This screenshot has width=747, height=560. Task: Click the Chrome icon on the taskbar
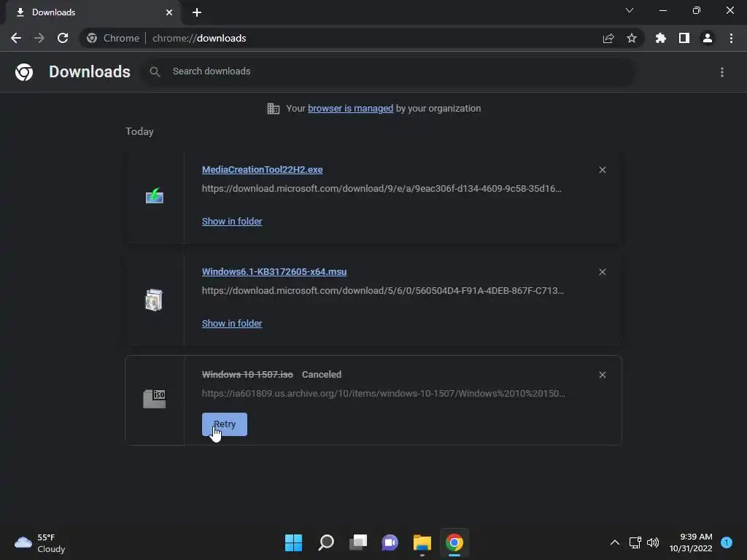(x=454, y=542)
